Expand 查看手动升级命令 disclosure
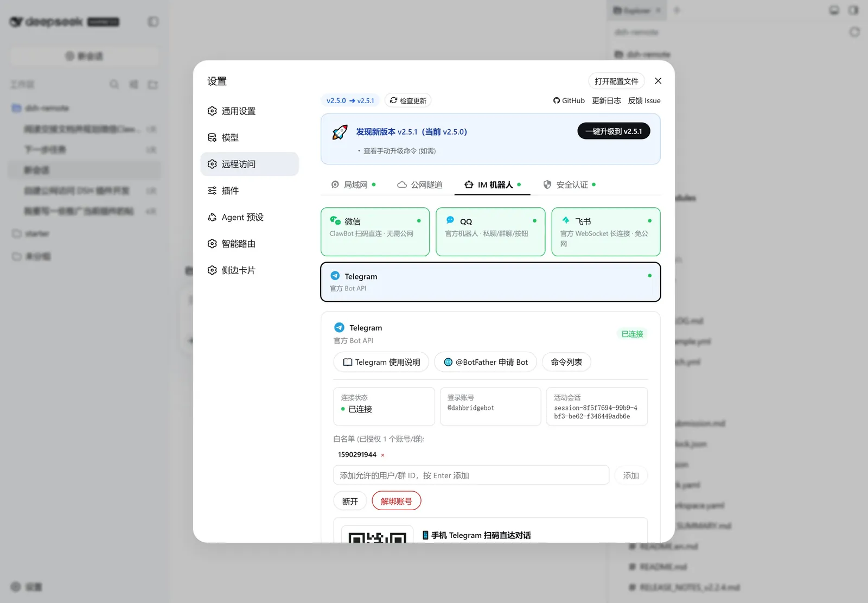The height and width of the screenshot is (603, 868). (x=397, y=151)
